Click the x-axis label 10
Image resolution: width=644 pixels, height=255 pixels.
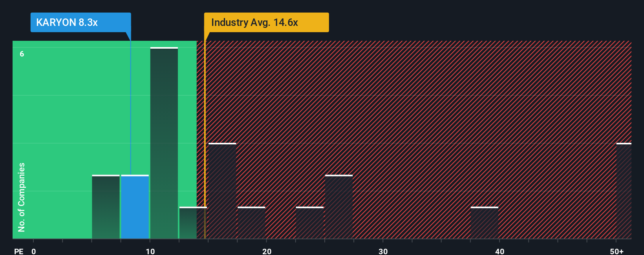(150, 251)
